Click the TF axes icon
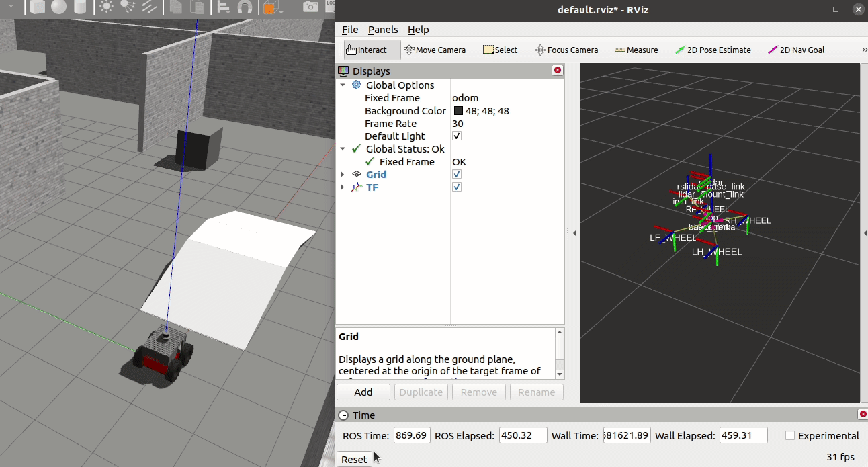The width and height of the screenshot is (868, 467). tap(356, 187)
